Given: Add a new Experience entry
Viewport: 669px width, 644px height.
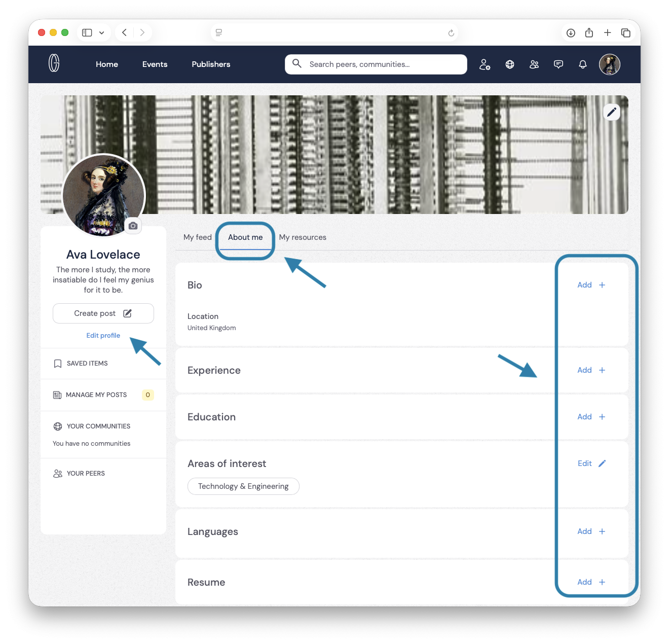Looking at the screenshot, I should (x=591, y=370).
